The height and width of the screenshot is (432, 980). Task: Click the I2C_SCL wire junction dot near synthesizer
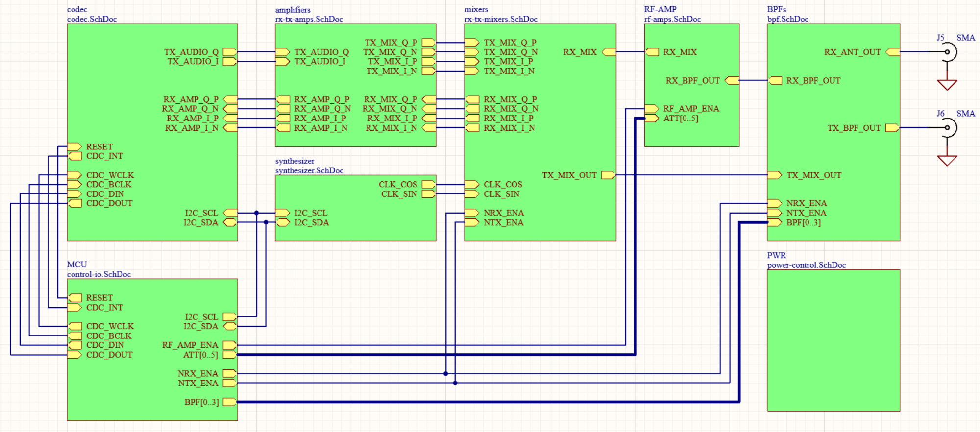[x=256, y=213]
